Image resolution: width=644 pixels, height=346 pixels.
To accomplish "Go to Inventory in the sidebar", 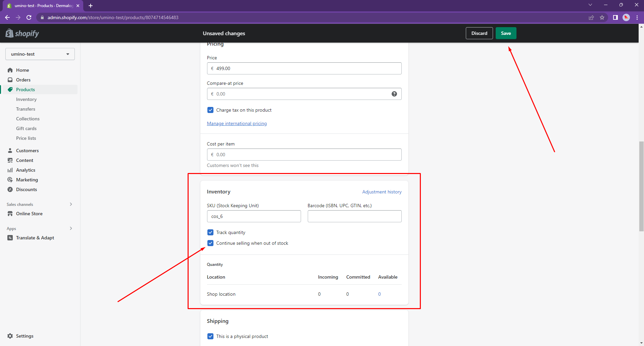I will pyautogui.click(x=26, y=99).
